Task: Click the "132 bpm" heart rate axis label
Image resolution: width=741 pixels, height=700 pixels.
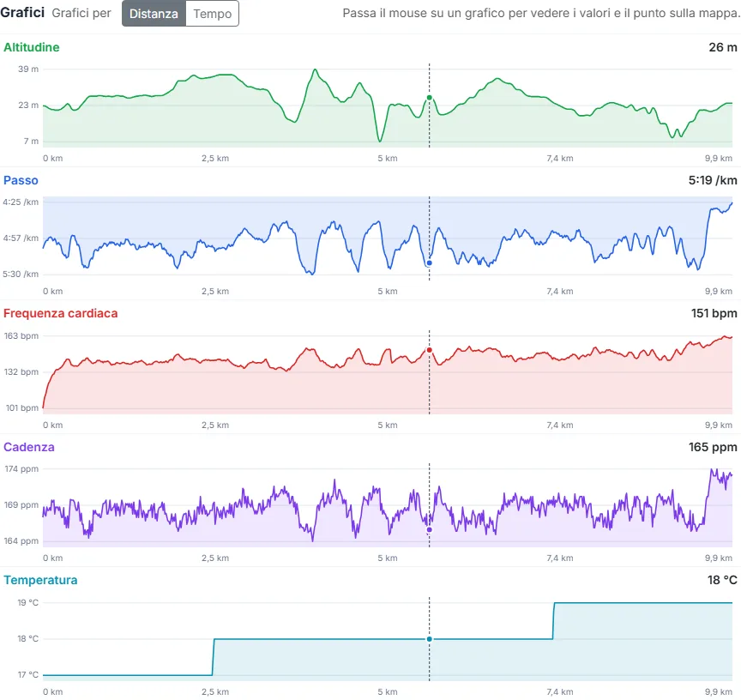Action: click(21, 372)
